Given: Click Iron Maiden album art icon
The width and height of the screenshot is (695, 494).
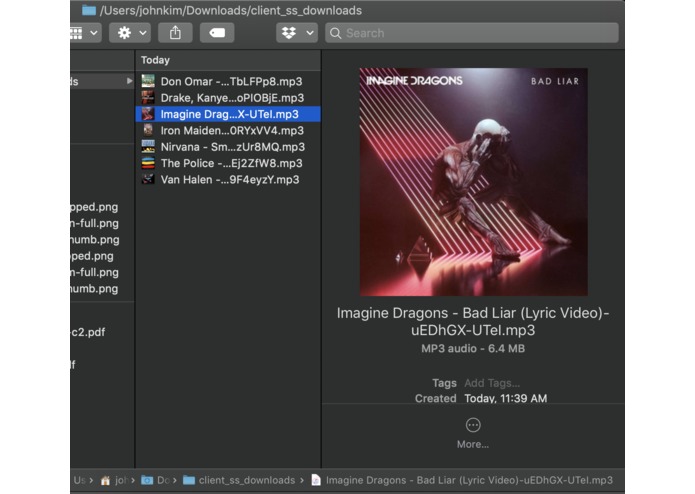Looking at the screenshot, I should point(148,130).
